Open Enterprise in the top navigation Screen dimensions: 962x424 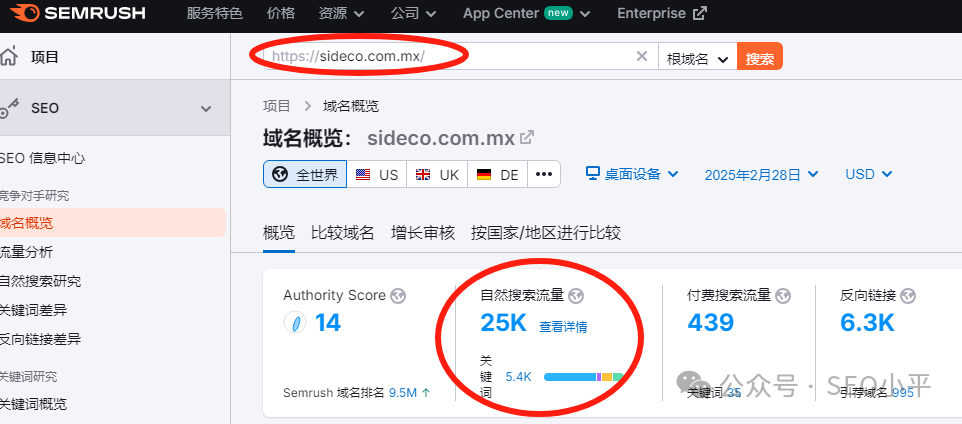coord(652,13)
